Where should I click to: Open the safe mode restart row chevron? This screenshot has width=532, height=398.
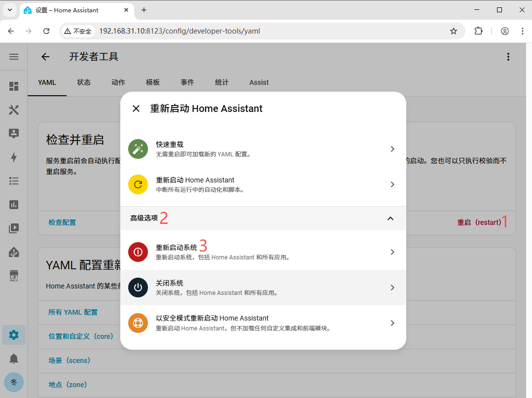pyautogui.click(x=392, y=323)
